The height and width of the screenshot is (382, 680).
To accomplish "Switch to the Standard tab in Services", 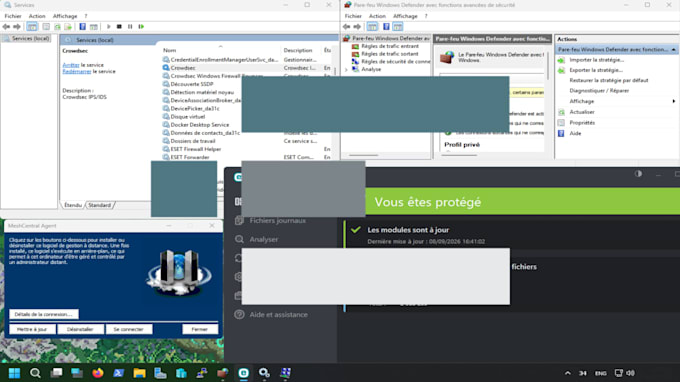I will [100, 205].
